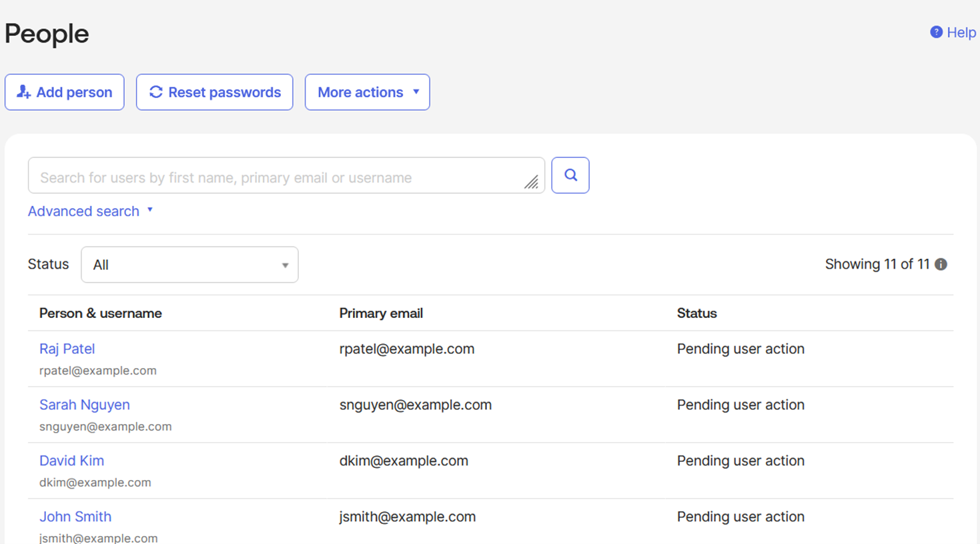Click the info icon beside Showing 11 of 11
This screenshot has width=980, height=544.
click(941, 265)
